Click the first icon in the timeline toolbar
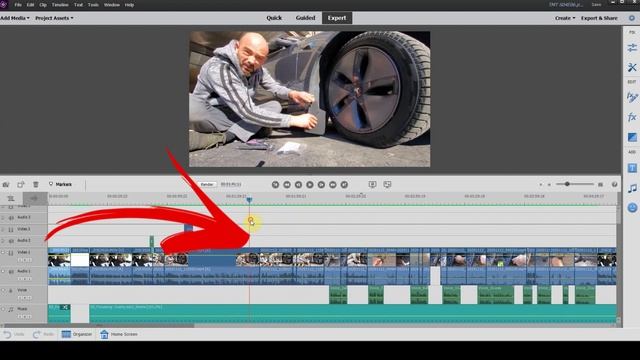The width and height of the screenshot is (640, 360). pos(6,184)
